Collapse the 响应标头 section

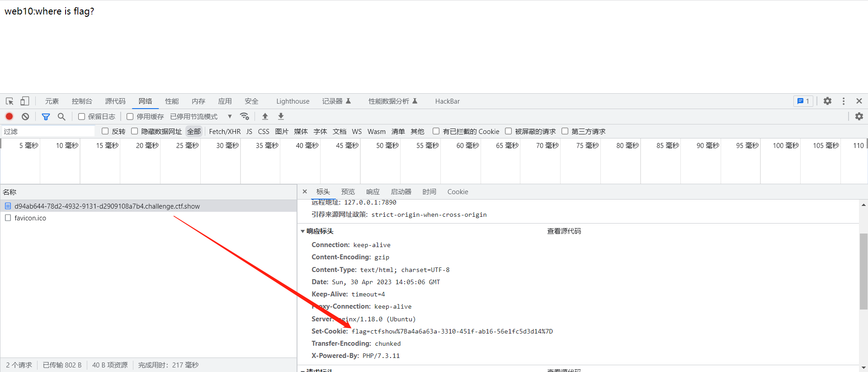point(303,231)
